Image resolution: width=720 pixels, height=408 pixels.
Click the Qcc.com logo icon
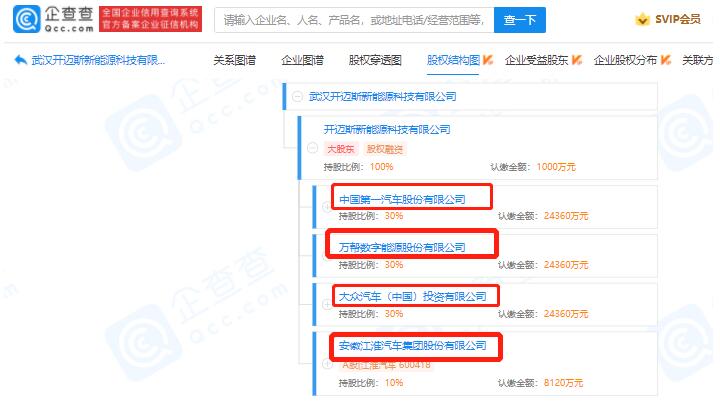click(x=26, y=19)
